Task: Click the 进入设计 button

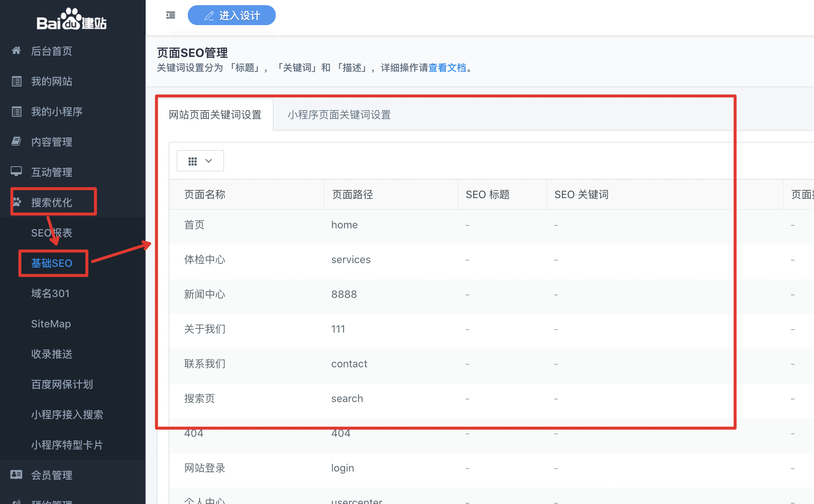Action: 232,16
